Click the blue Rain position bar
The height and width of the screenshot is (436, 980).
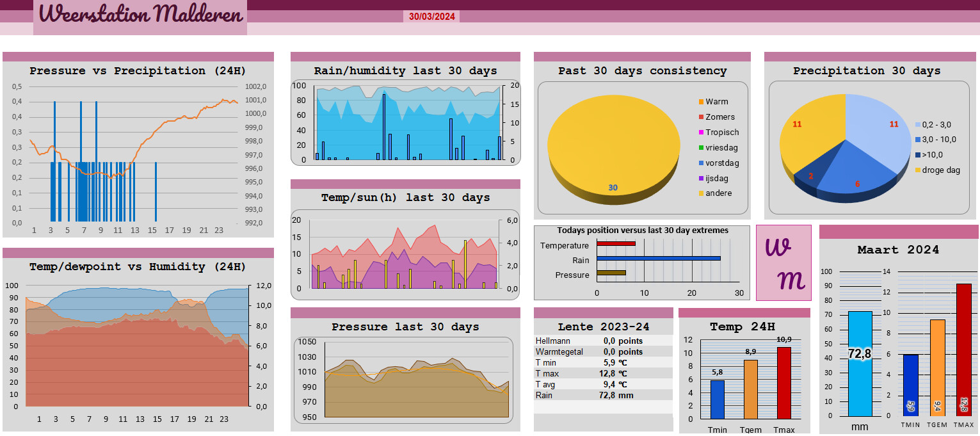pos(659,259)
